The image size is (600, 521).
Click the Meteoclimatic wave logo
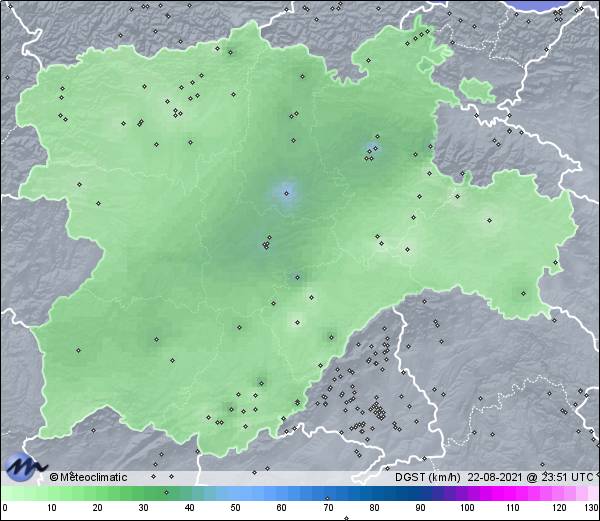tap(25, 467)
